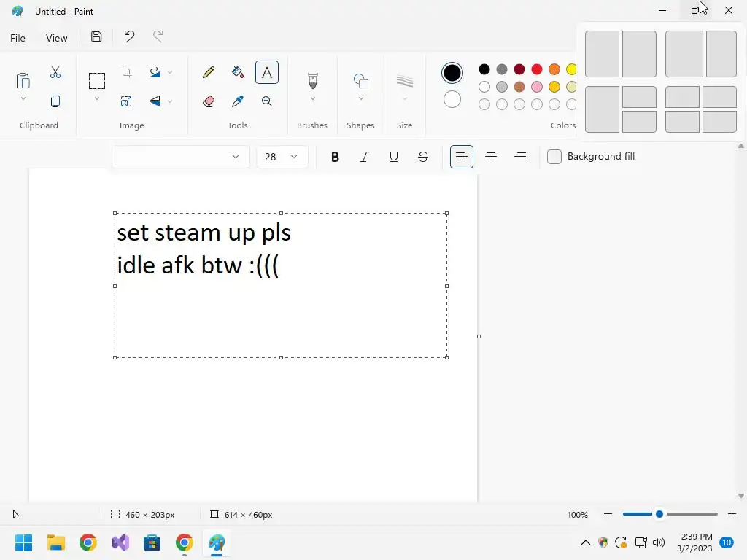Screen dimensions: 747x560
Task: Choose the wide left zone in second snap layout
Action: pyautogui.click(x=684, y=54)
